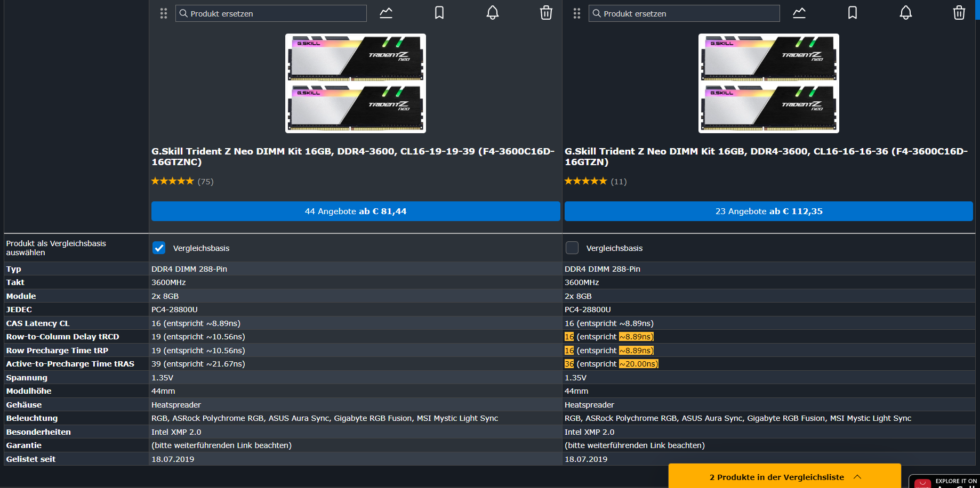The height and width of the screenshot is (488, 980).
Task: Set price alert bell for GTZNC kit
Action: [493, 13]
